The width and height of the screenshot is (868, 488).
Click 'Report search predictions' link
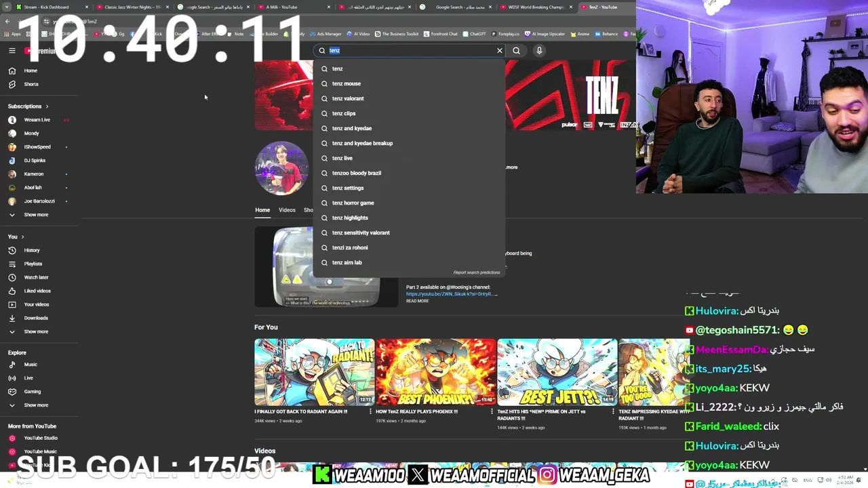pos(477,272)
